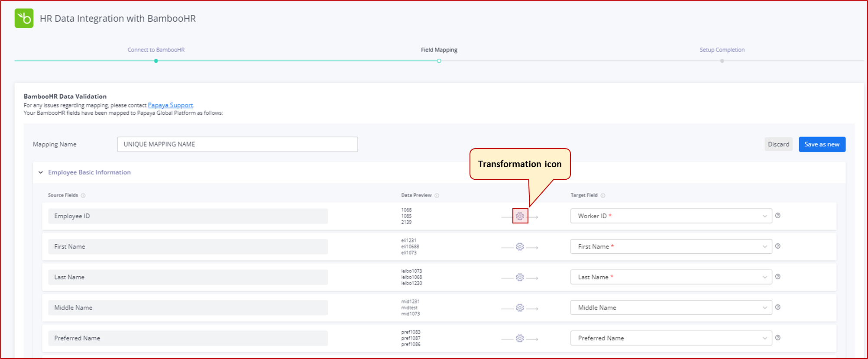Screen dimensions: 868x359
Task: Open transformation gear for Employee ID row
Action: (x=520, y=216)
